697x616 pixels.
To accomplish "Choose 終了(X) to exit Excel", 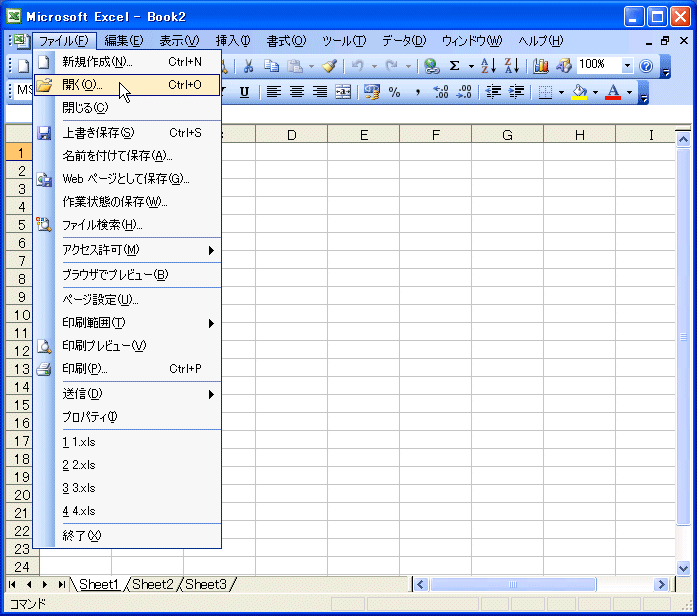I will (x=127, y=536).
